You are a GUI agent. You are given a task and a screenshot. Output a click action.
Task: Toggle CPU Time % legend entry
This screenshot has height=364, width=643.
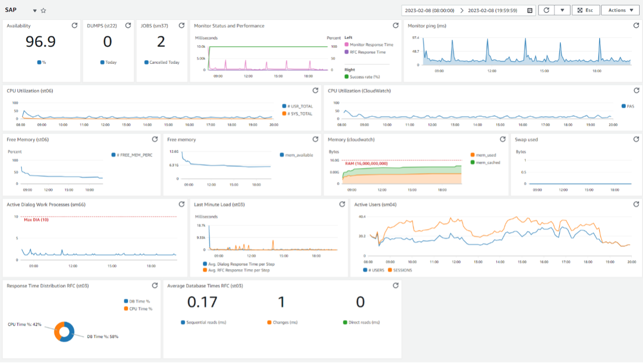[138, 309]
